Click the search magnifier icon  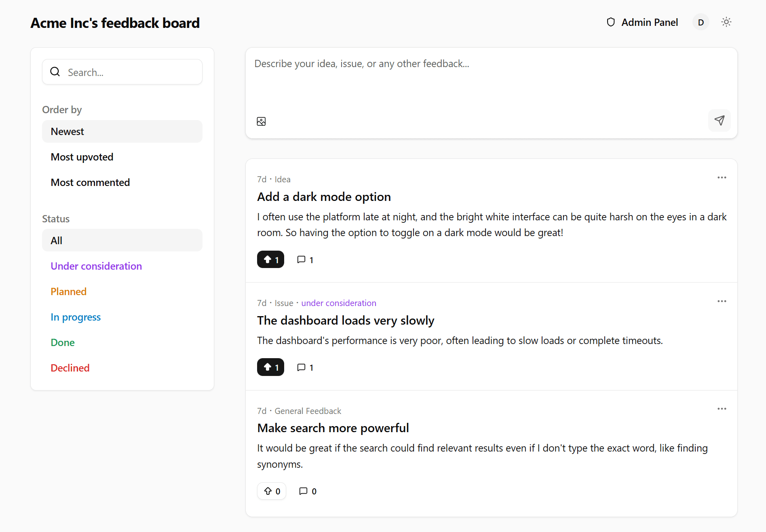(x=55, y=72)
